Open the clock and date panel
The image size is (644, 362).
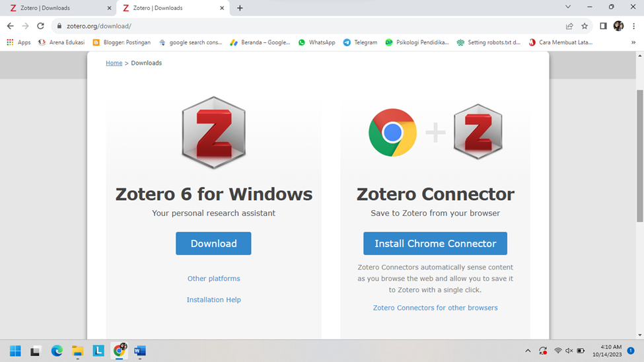[x=607, y=351]
